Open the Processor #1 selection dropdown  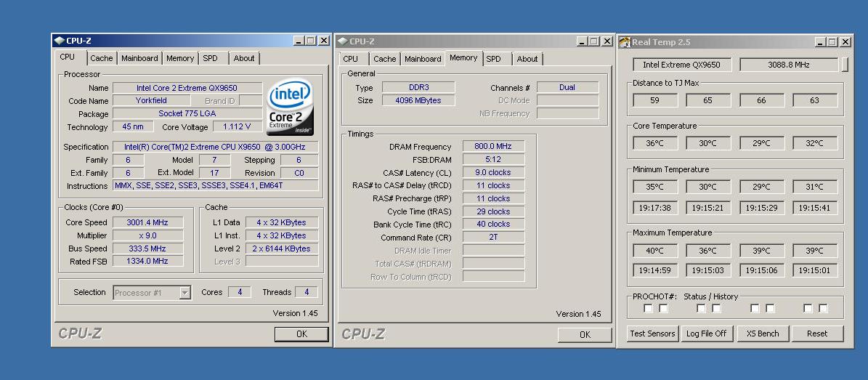(x=185, y=293)
